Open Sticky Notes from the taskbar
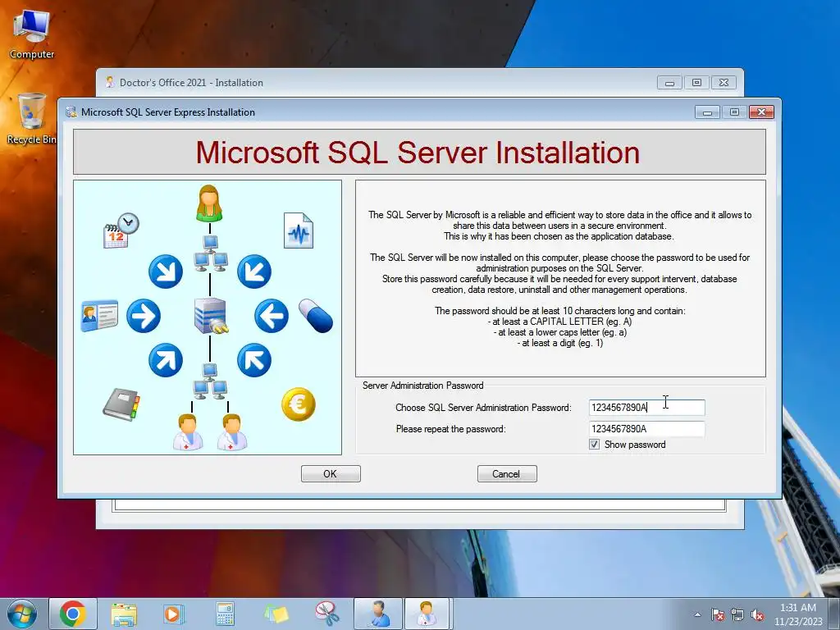The image size is (840, 630). 276,614
